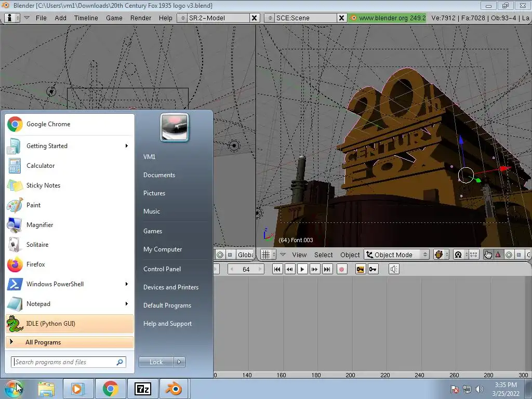Viewport: 532px width, 399px height.
Task: Open the Object Mode dropdown
Action: 396,255
